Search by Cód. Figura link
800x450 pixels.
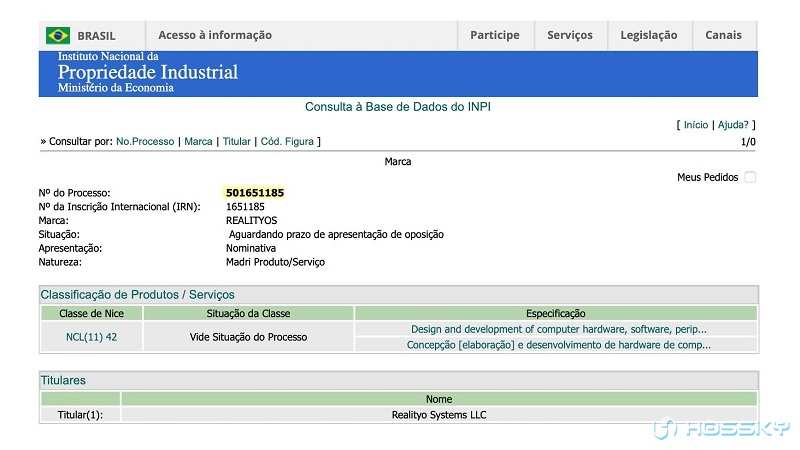point(287,141)
